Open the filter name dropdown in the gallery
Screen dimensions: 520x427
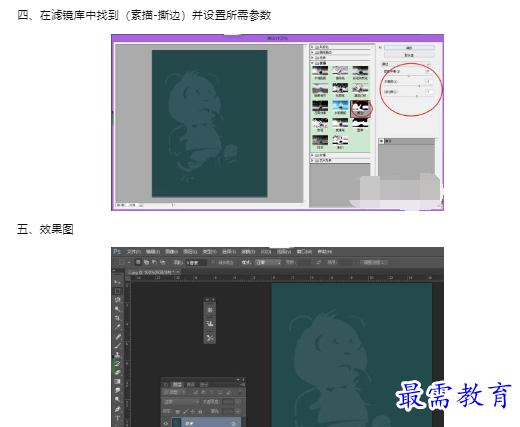406,64
